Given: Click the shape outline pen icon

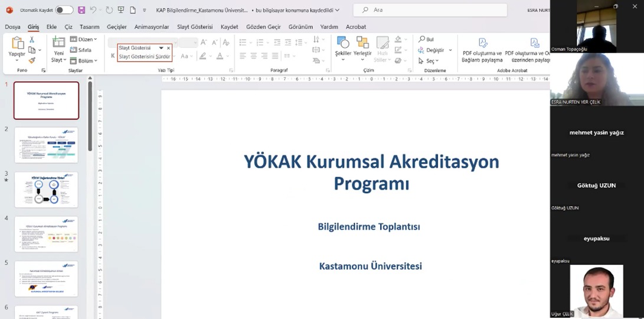Looking at the screenshot, I should 398,50.
